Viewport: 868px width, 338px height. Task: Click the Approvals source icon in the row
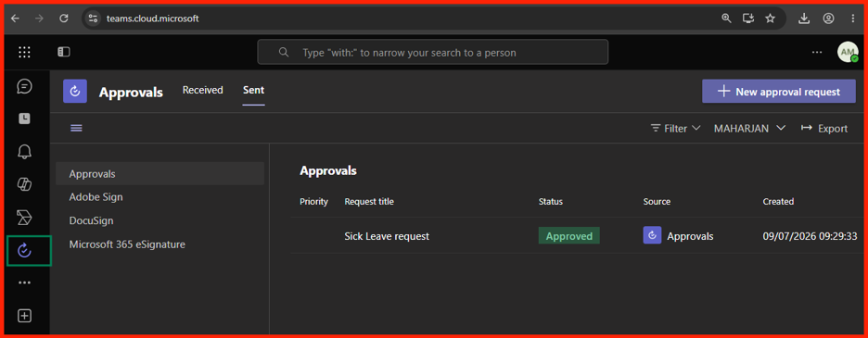(652, 235)
